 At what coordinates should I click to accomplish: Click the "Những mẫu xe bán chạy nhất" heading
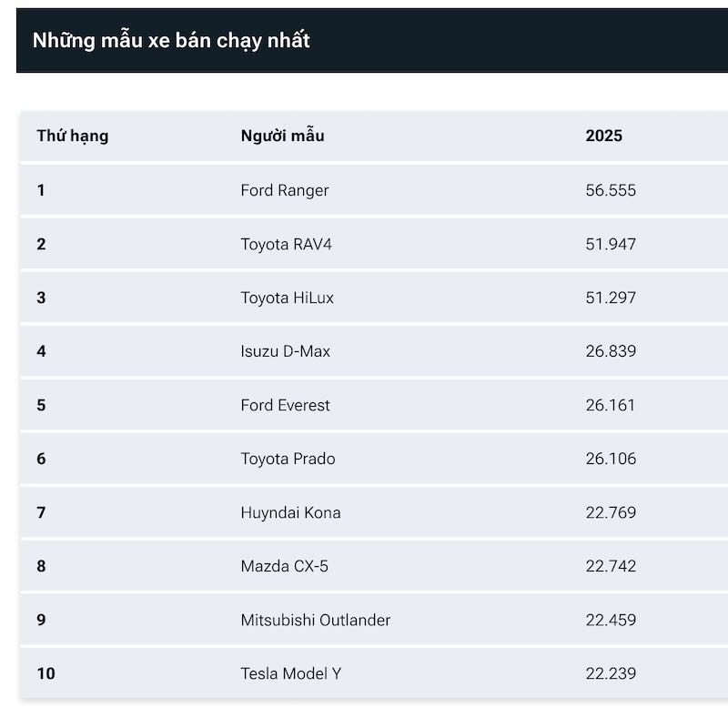tap(171, 40)
